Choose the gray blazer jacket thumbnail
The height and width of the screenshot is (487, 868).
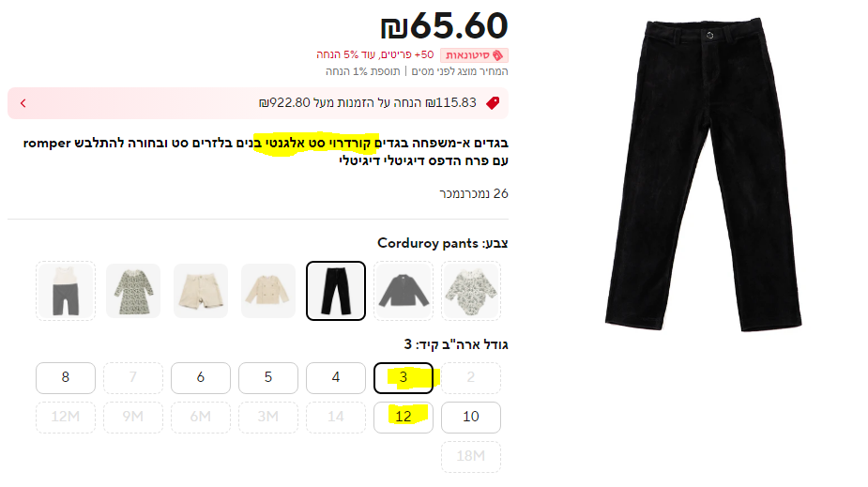[x=404, y=291]
